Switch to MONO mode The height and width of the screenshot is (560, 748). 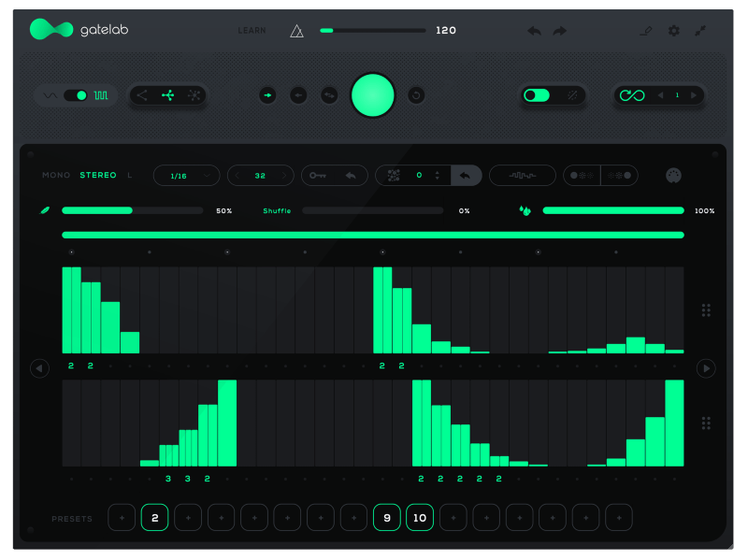pos(55,175)
